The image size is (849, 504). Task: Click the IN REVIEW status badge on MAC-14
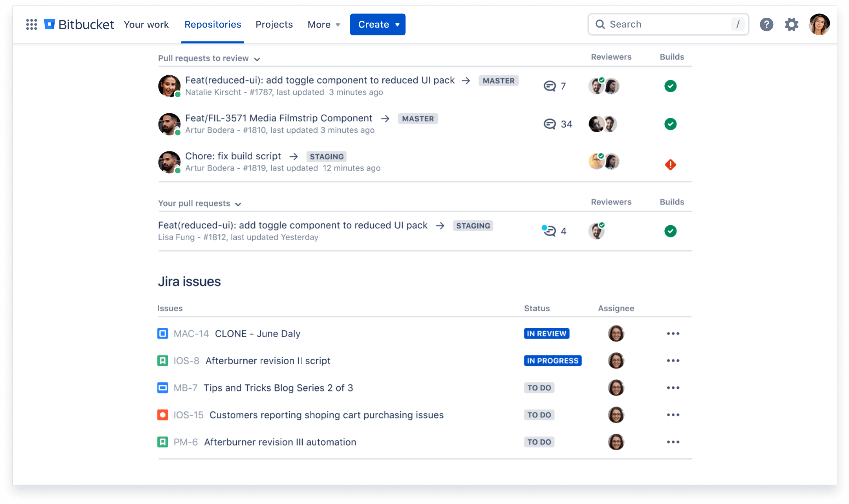[546, 333]
